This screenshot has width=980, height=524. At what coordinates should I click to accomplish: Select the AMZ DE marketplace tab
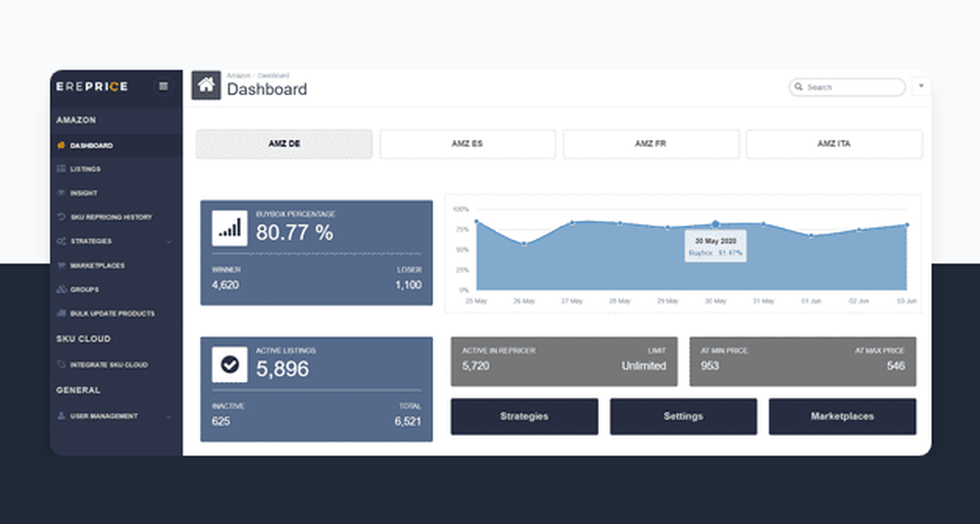point(284,144)
